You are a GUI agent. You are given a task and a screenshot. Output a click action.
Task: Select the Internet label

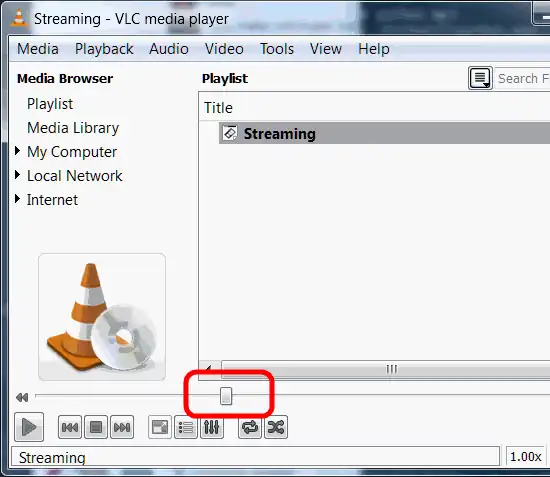pyautogui.click(x=52, y=200)
